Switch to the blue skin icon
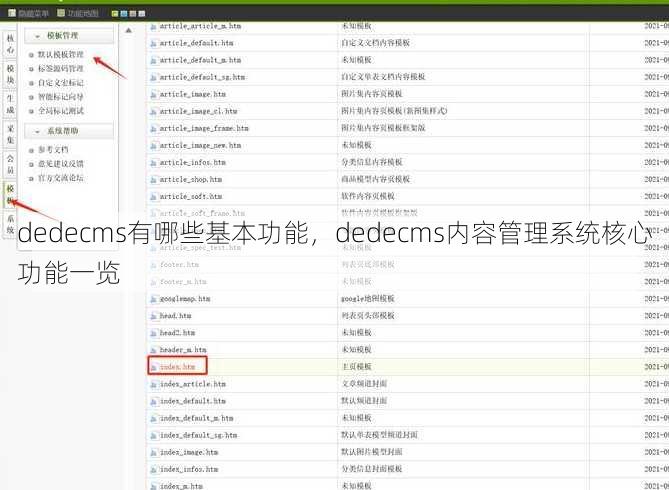 pos(124,14)
